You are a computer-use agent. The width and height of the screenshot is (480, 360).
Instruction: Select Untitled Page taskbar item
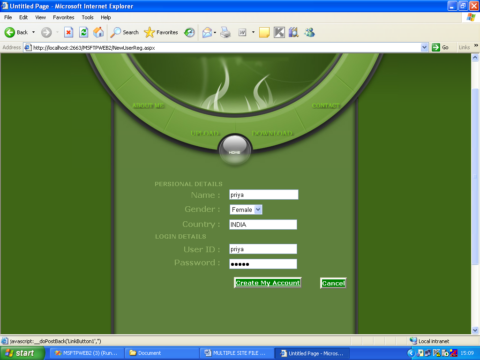(312, 353)
